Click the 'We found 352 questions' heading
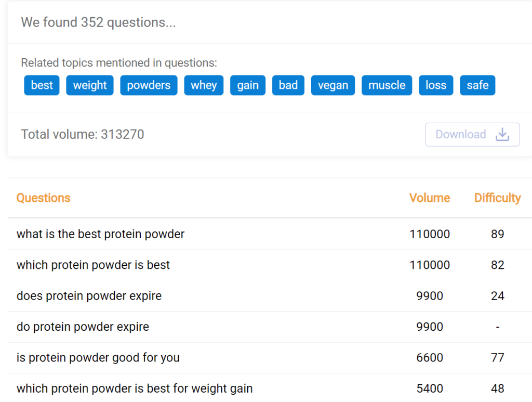Screen dimensions: 532x402 pos(98,22)
